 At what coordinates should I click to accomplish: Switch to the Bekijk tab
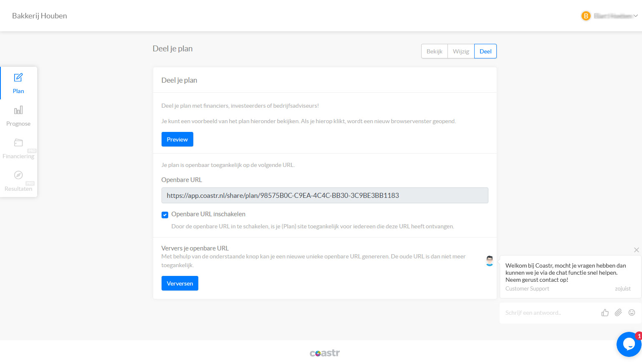tap(434, 51)
